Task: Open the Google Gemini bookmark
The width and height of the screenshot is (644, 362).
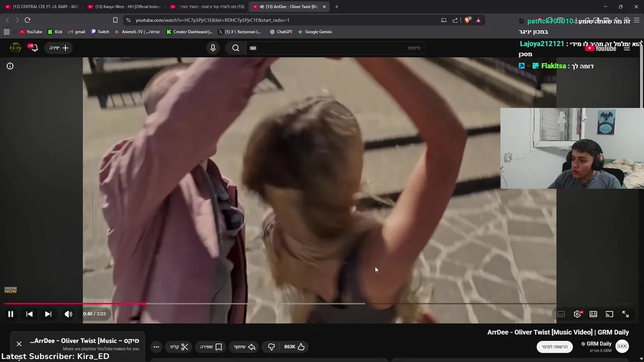Action: (315, 32)
